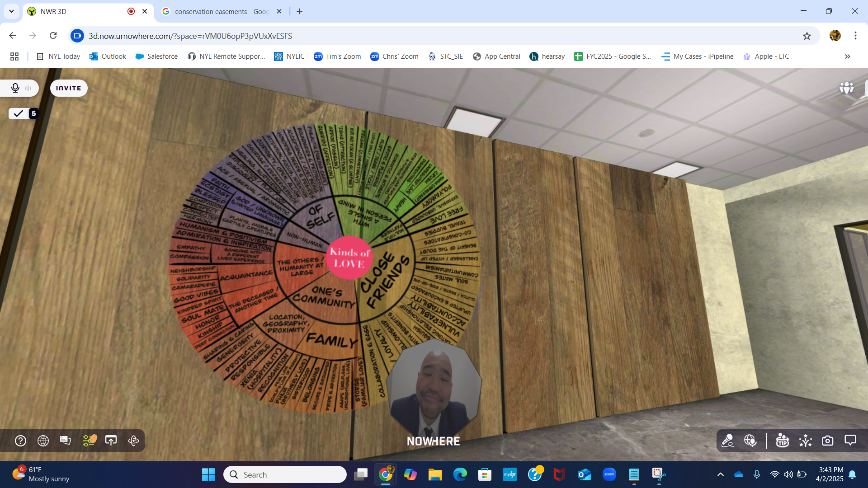The image size is (868, 488).
Task: Click the address bar URL field
Action: pos(434,36)
